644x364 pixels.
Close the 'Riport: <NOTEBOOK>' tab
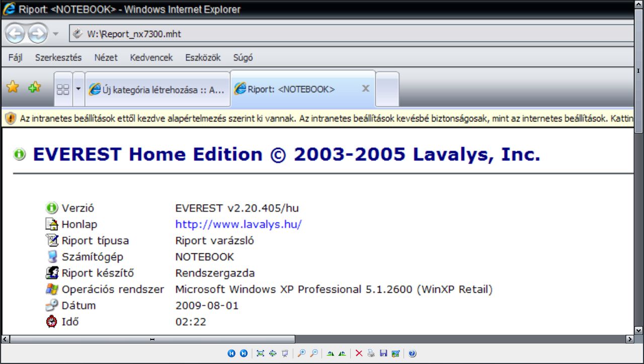coord(366,88)
